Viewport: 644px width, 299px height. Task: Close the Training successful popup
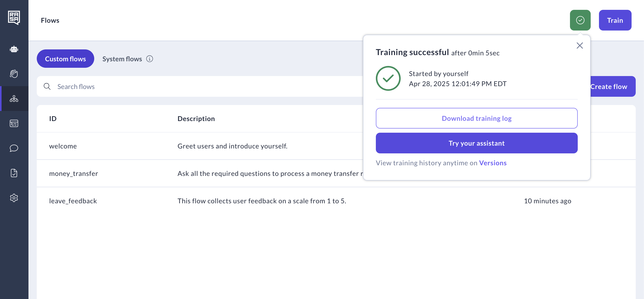tap(580, 46)
